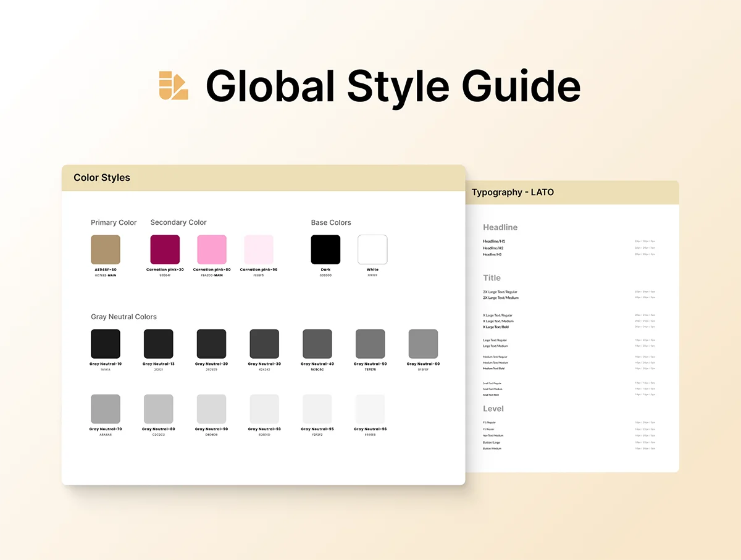Choose the Gray Neutral-96 swatch
This screenshot has height=560, width=741.
371,409
